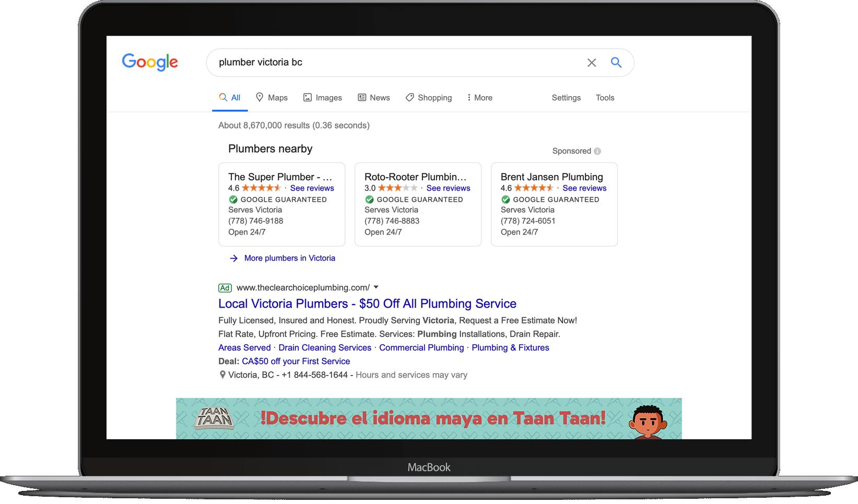Click The Super Plumber Google Guaranteed checkmark badge

coord(233,200)
